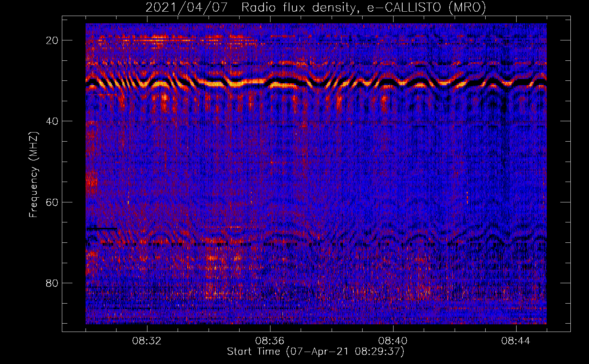Click the frequency axis tick label '80'
Image resolution: width=589 pixels, height=364 pixels.
pyautogui.click(x=52, y=283)
